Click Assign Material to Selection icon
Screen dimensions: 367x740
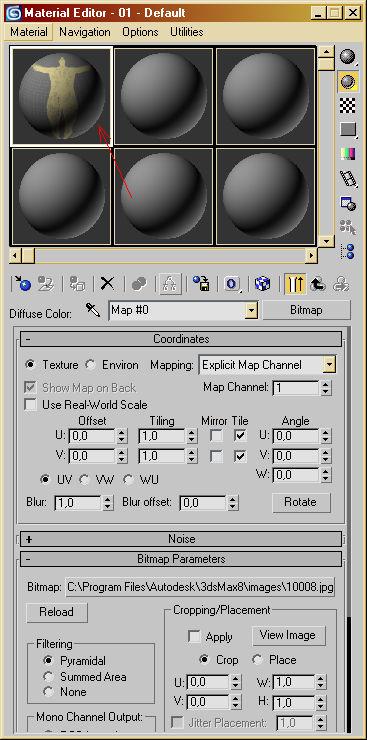click(x=77, y=284)
